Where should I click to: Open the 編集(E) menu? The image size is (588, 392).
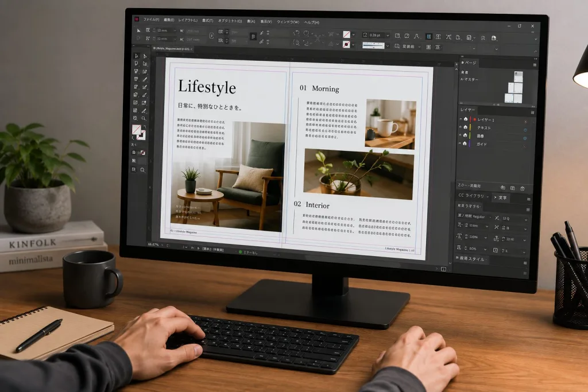click(169, 20)
